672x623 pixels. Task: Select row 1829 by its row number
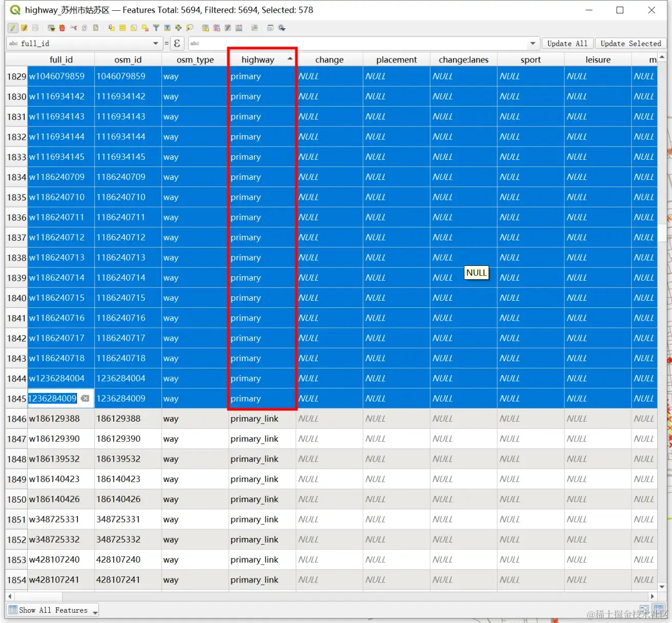(16, 76)
